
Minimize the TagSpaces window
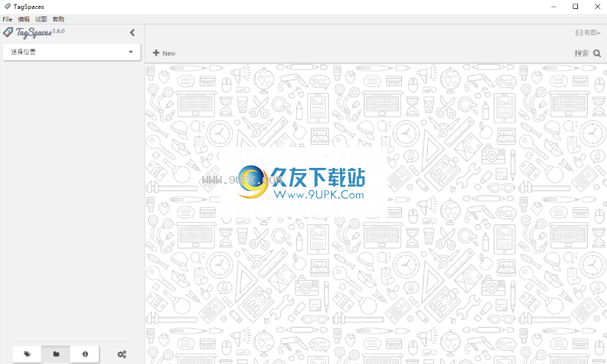pyautogui.click(x=554, y=7)
